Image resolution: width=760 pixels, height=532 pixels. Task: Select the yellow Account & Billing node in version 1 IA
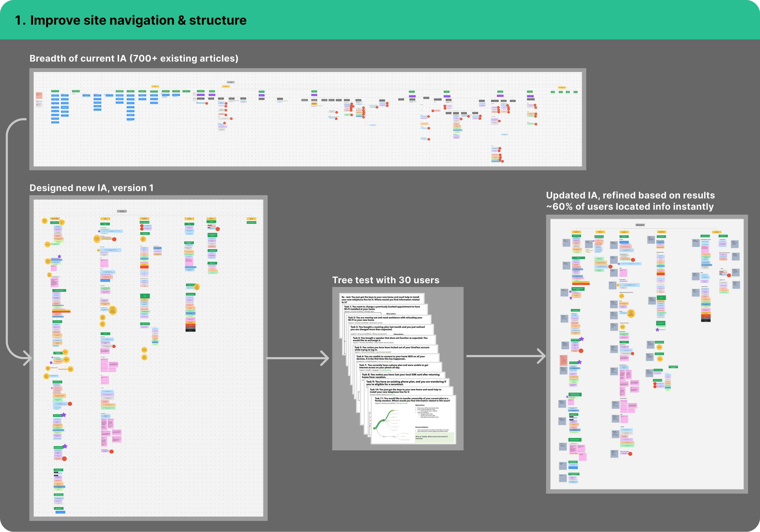(x=55, y=219)
